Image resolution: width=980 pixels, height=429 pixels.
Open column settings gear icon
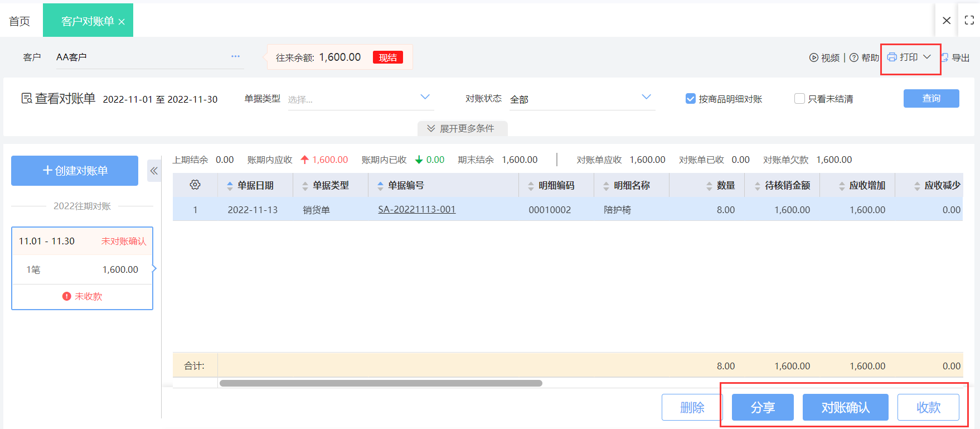pyautogui.click(x=195, y=185)
